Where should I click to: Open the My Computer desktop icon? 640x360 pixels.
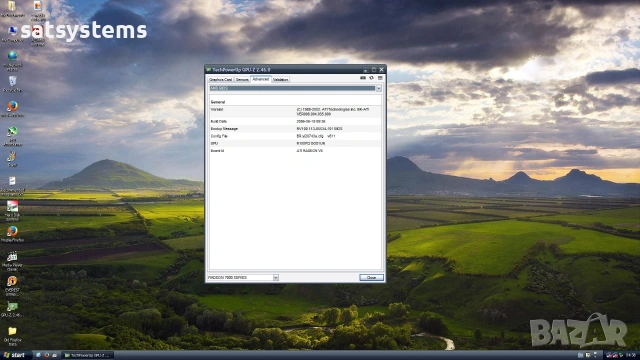pos(12,34)
